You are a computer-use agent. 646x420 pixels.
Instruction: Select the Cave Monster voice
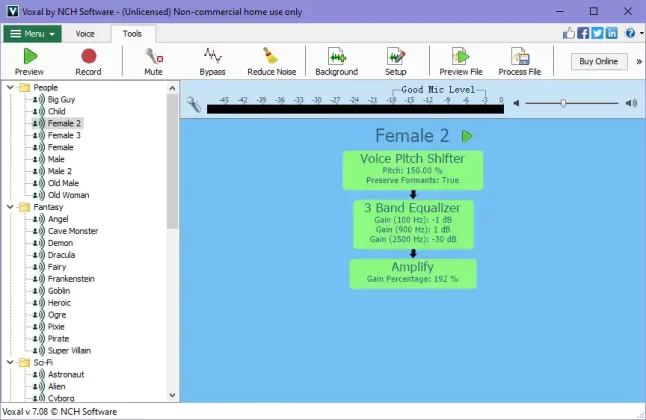73,231
